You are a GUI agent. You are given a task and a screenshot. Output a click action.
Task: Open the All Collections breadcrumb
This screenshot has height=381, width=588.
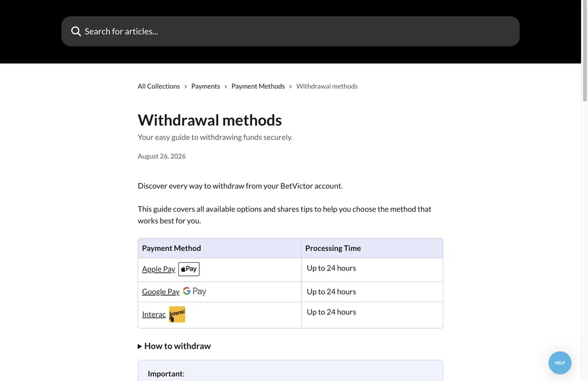click(x=159, y=86)
